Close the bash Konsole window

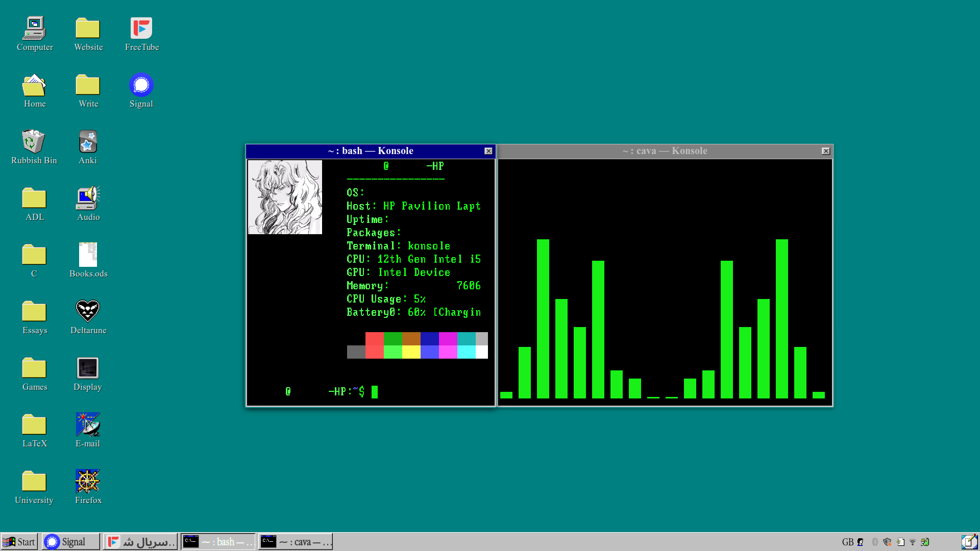[488, 151]
